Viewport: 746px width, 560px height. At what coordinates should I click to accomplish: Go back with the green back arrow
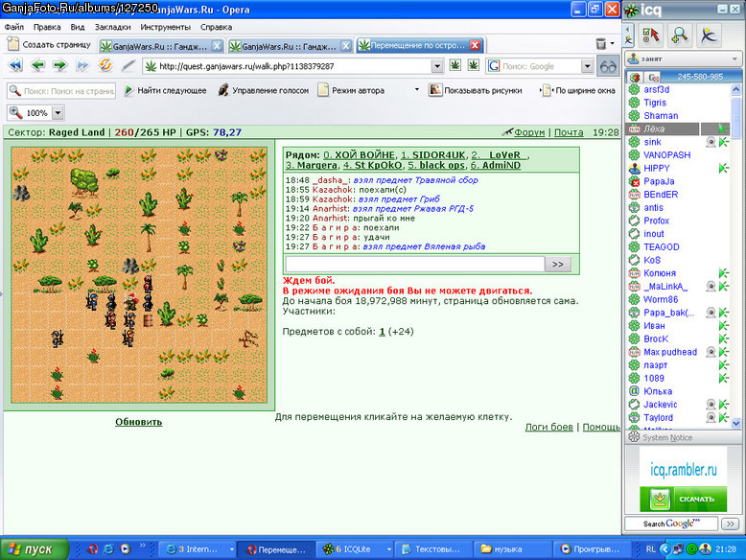[x=38, y=65]
